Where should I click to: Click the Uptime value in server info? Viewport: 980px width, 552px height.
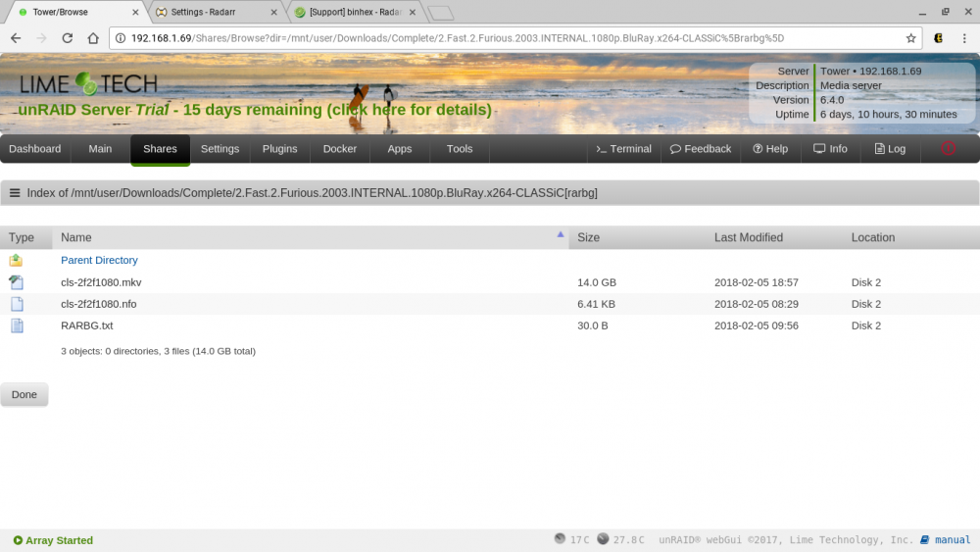coord(888,115)
